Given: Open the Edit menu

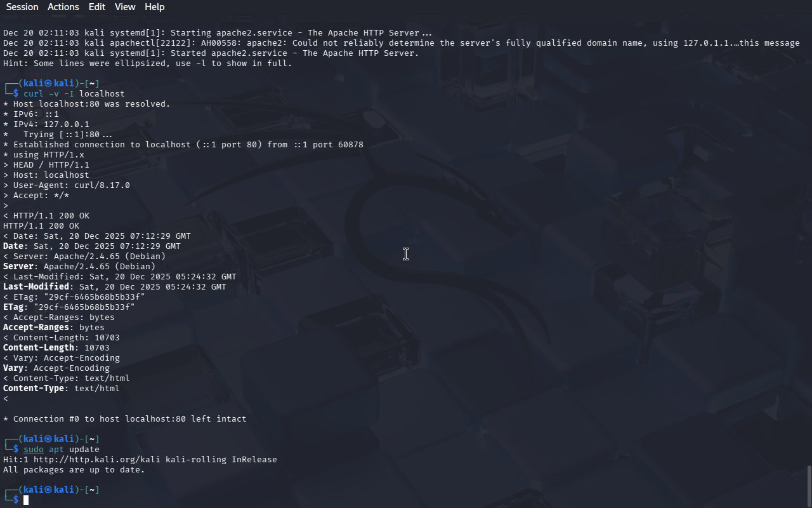Looking at the screenshot, I should 97,7.
